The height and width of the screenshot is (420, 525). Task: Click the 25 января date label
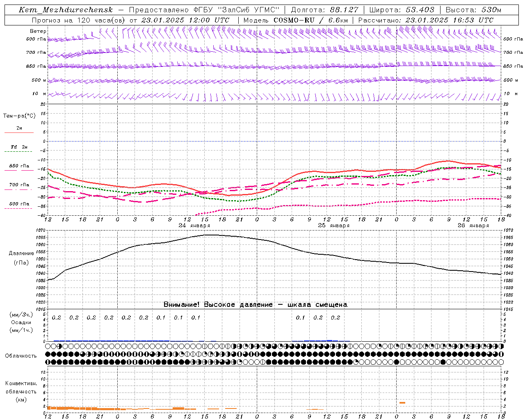(x=334, y=226)
